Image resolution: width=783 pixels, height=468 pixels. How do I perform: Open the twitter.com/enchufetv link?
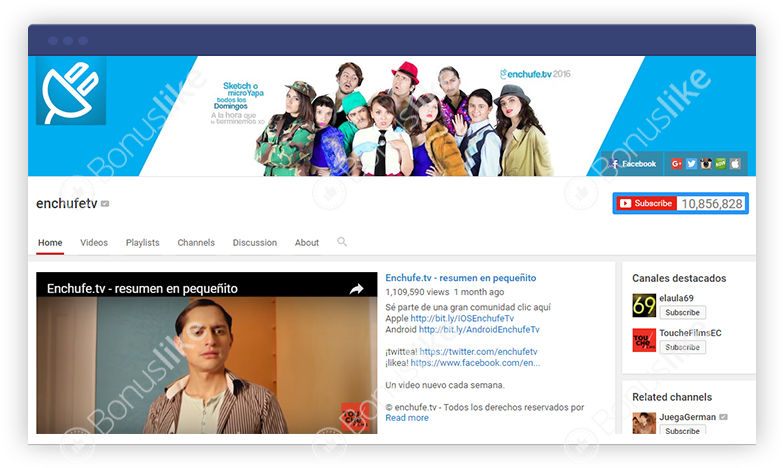(x=478, y=352)
